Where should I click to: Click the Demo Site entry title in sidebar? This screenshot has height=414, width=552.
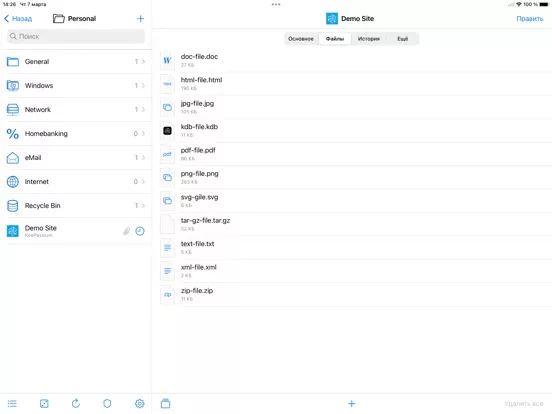(41, 228)
